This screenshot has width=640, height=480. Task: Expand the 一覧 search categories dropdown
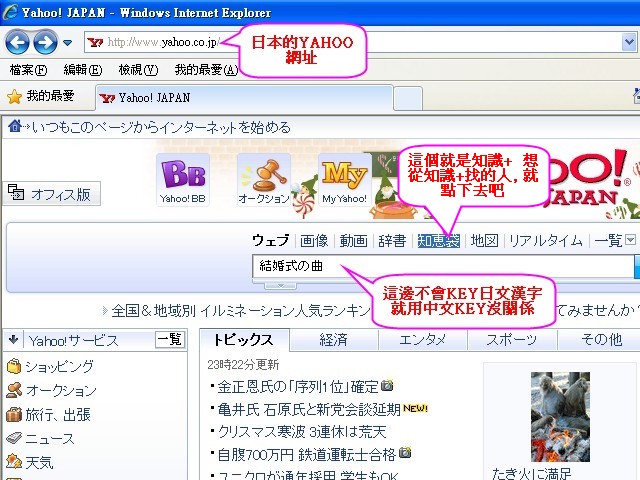(615, 240)
